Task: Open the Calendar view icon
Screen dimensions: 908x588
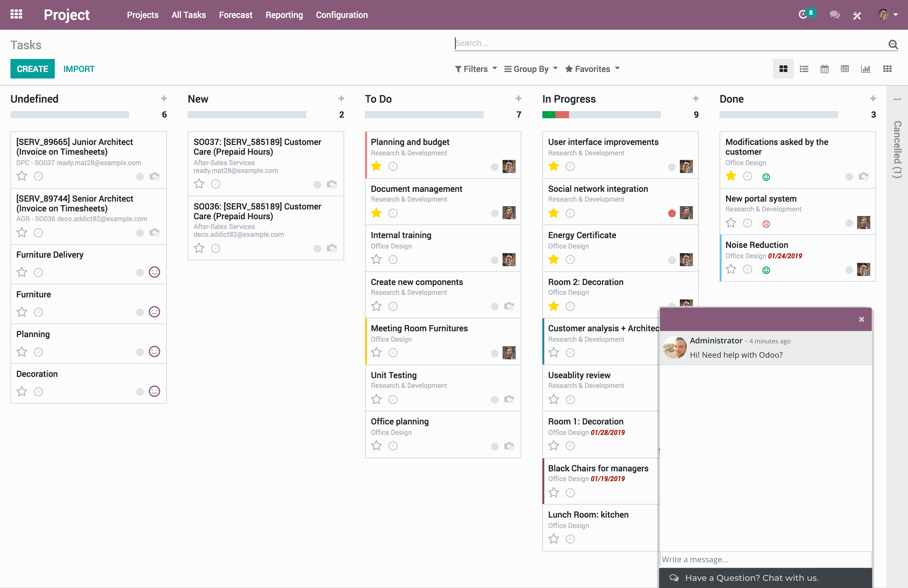Action: [x=824, y=69]
